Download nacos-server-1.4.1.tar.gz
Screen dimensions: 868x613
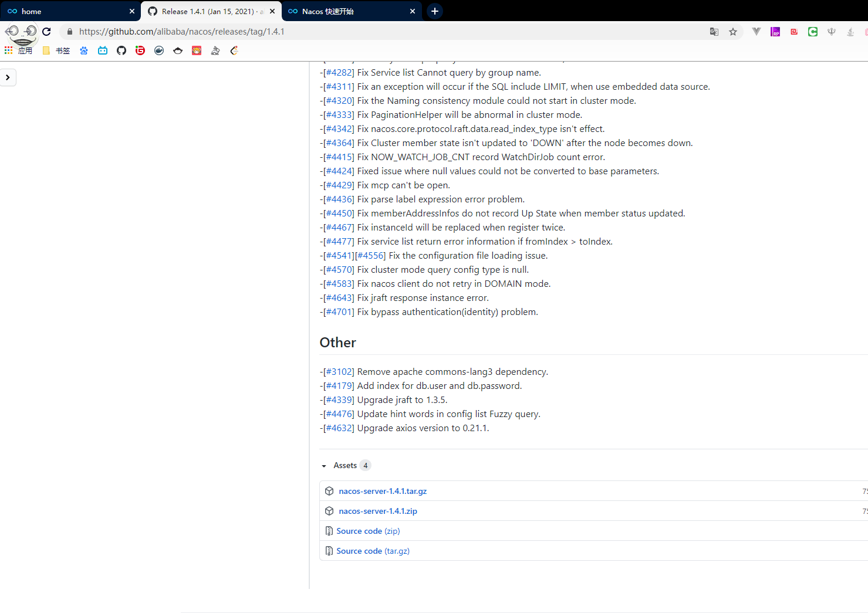pos(383,491)
